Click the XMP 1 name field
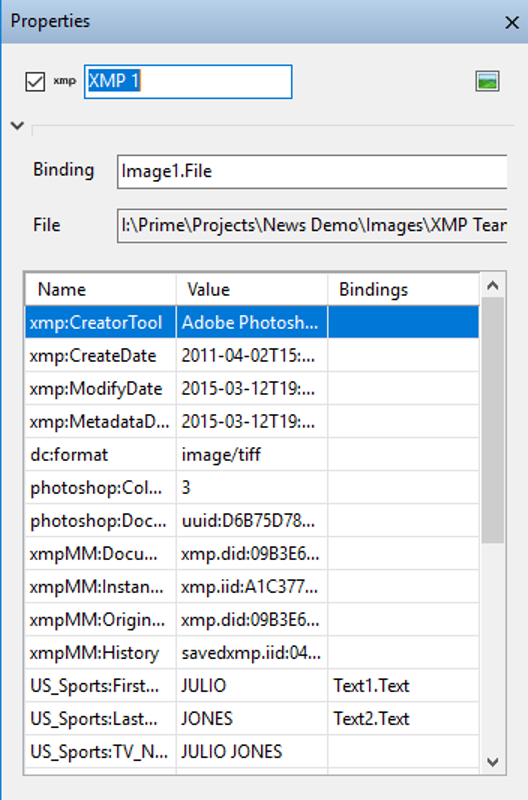The image size is (528, 800). [188, 82]
